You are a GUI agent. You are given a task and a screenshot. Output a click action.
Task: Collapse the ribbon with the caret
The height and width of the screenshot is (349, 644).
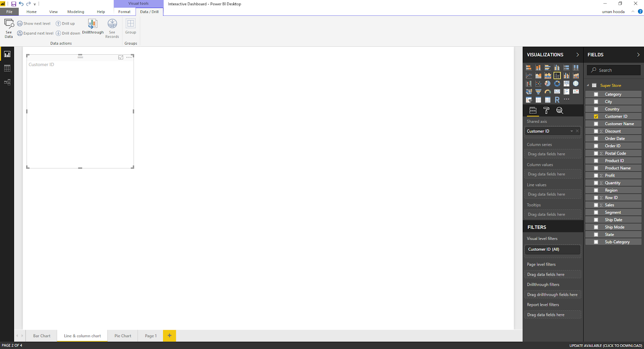[633, 12]
